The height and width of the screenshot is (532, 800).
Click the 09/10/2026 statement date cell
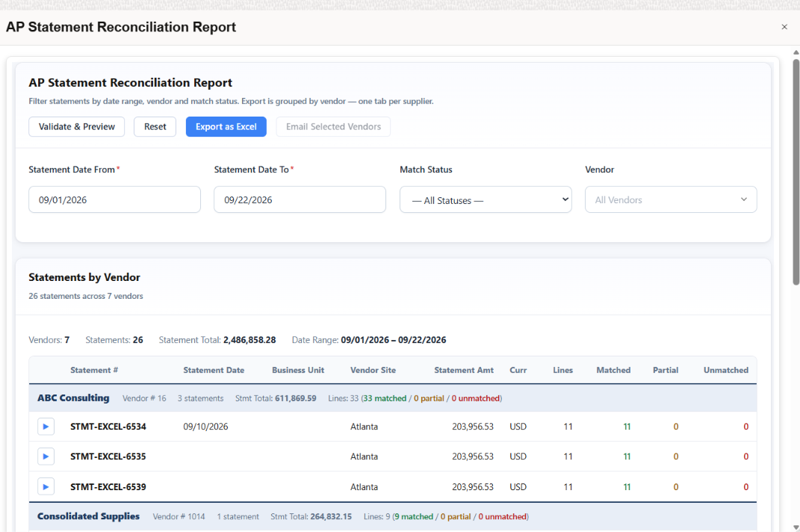[x=205, y=427]
